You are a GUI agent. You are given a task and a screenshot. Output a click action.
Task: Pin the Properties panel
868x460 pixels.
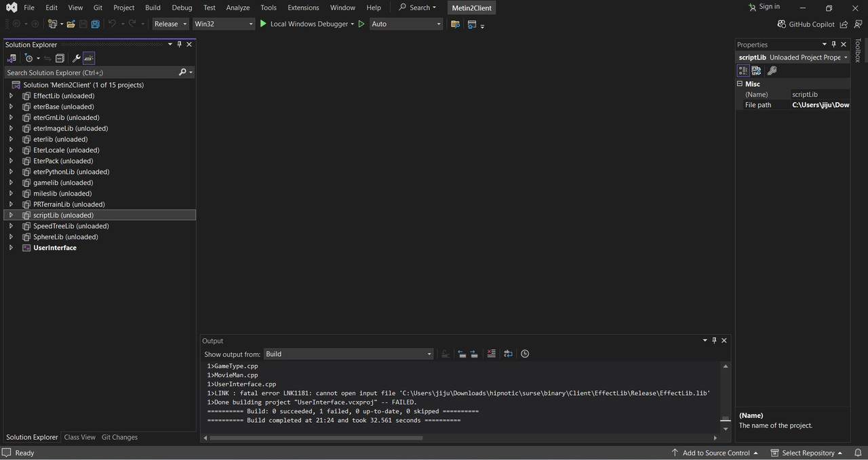tap(834, 44)
